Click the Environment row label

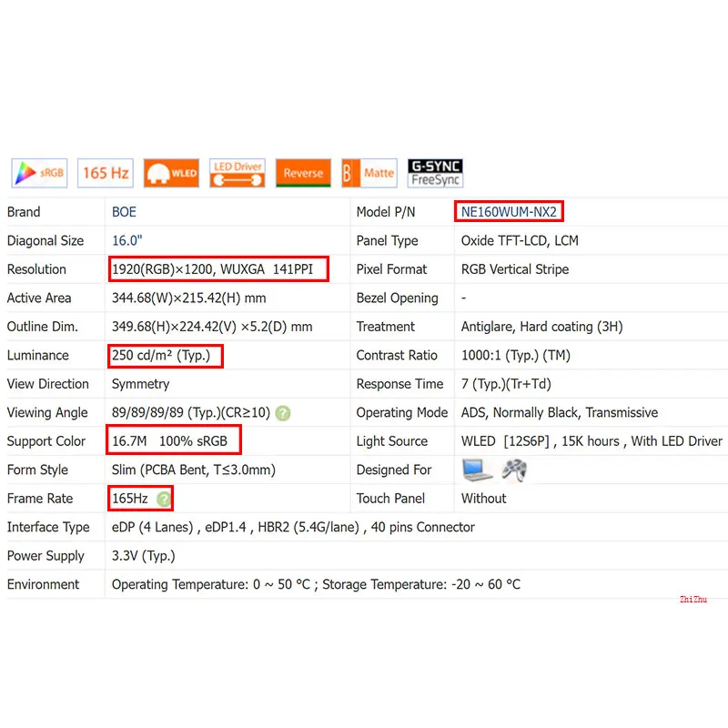pyautogui.click(x=43, y=584)
